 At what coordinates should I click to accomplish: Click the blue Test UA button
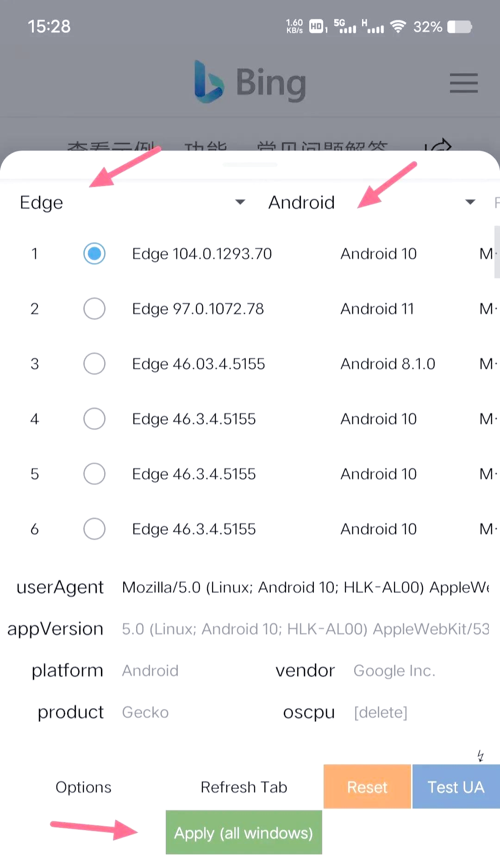456,787
